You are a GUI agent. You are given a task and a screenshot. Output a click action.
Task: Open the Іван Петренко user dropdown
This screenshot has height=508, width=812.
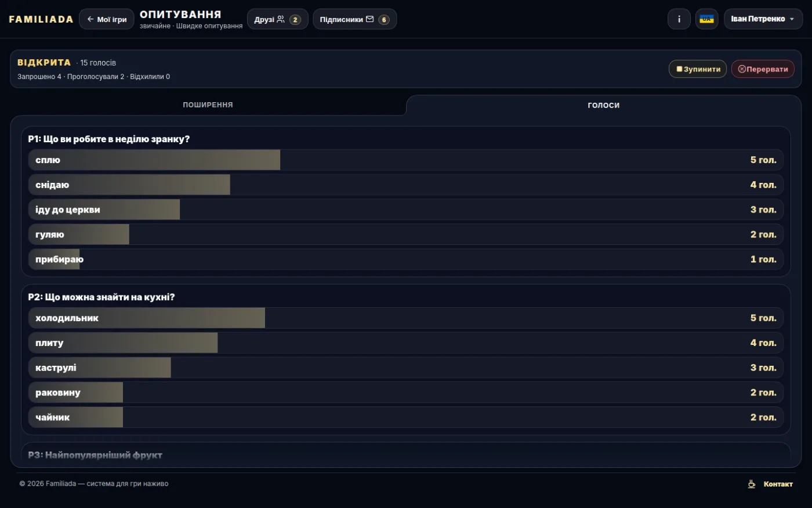763,19
